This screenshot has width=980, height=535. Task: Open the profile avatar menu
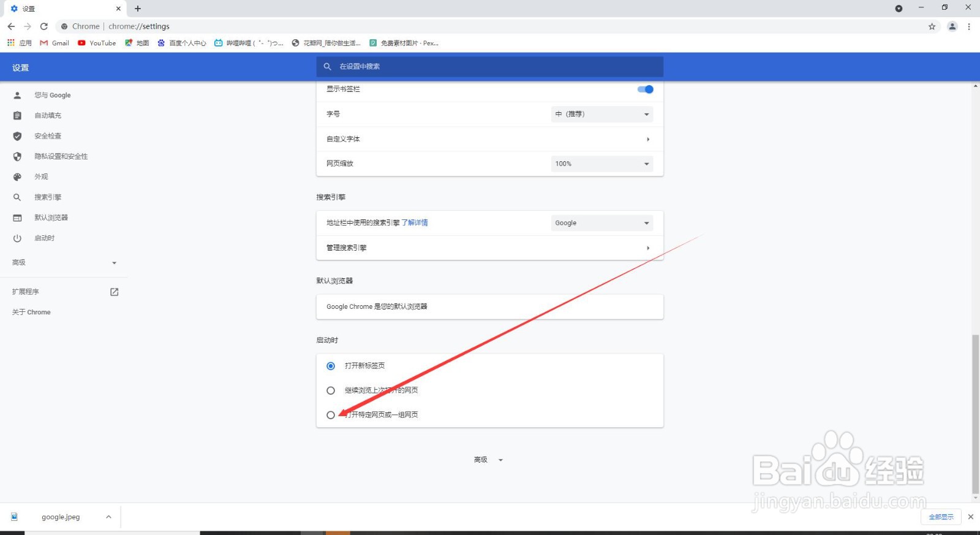tap(952, 26)
